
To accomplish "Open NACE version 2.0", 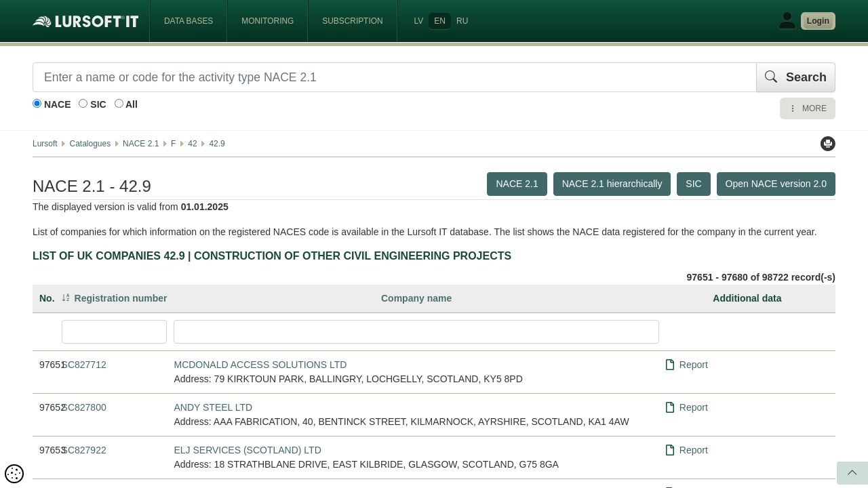I will 776,184.
